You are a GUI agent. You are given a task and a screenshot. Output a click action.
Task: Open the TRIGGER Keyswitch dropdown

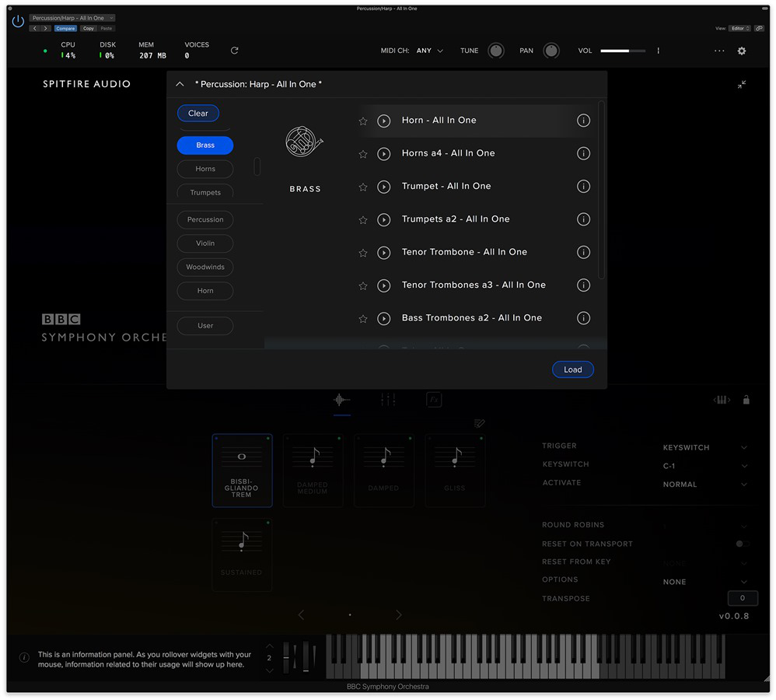coord(704,447)
